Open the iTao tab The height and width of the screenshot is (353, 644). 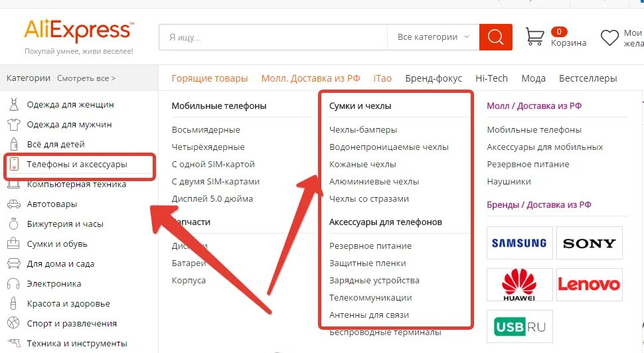[x=382, y=78]
